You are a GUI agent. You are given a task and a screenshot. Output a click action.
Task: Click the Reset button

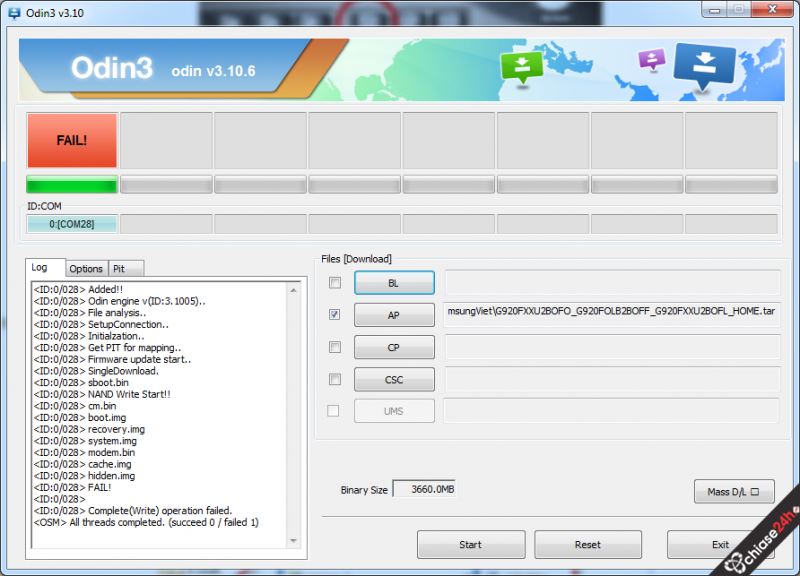[x=588, y=544]
